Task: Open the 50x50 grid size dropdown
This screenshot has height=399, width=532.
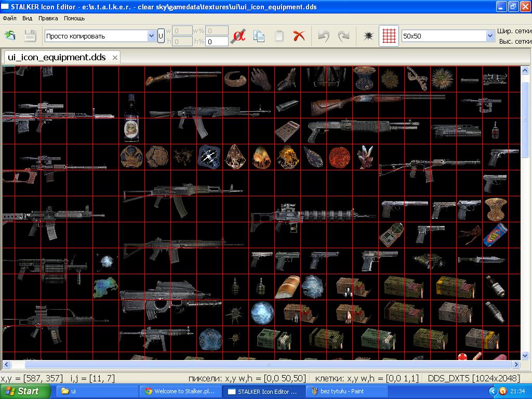Action: tap(448, 36)
